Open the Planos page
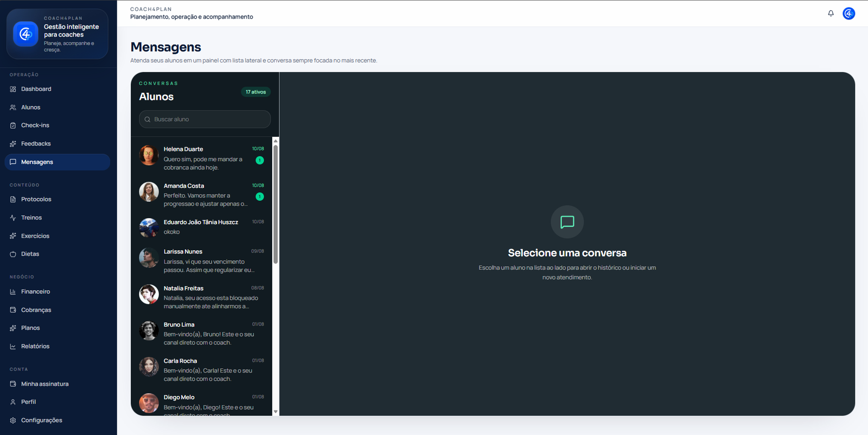The height and width of the screenshot is (435, 868). (58, 328)
